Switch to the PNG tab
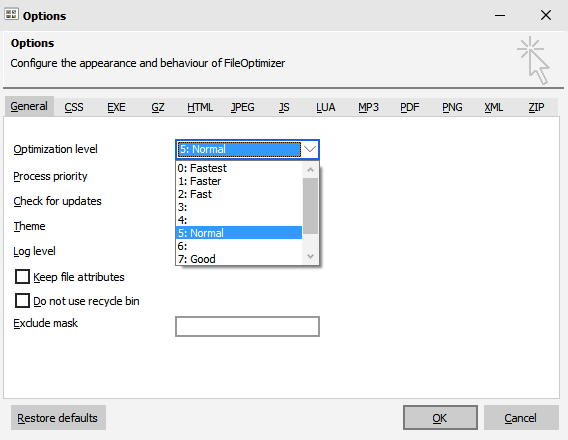This screenshot has width=568, height=440. [452, 107]
